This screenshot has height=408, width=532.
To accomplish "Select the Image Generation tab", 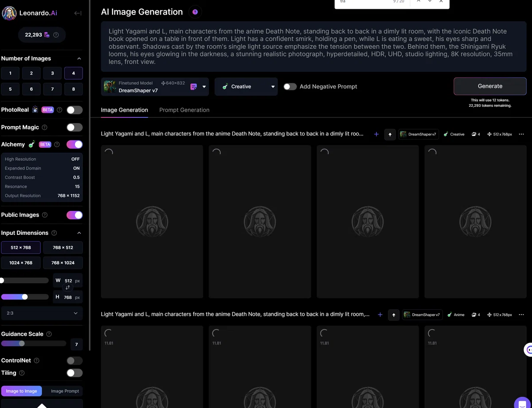I will (125, 110).
